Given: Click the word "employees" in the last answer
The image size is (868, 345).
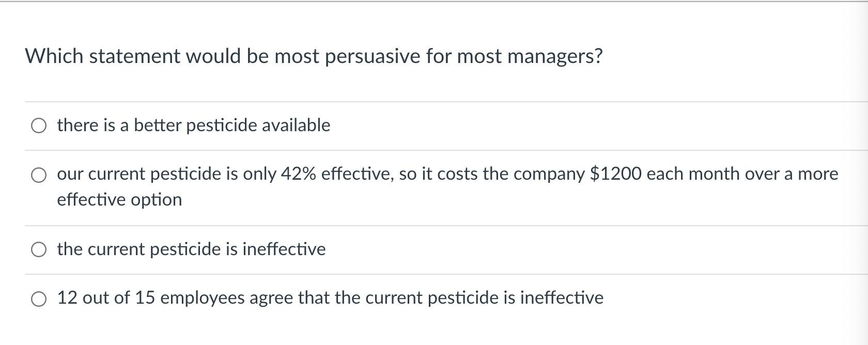Looking at the screenshot, I should [x=202, y=298].
